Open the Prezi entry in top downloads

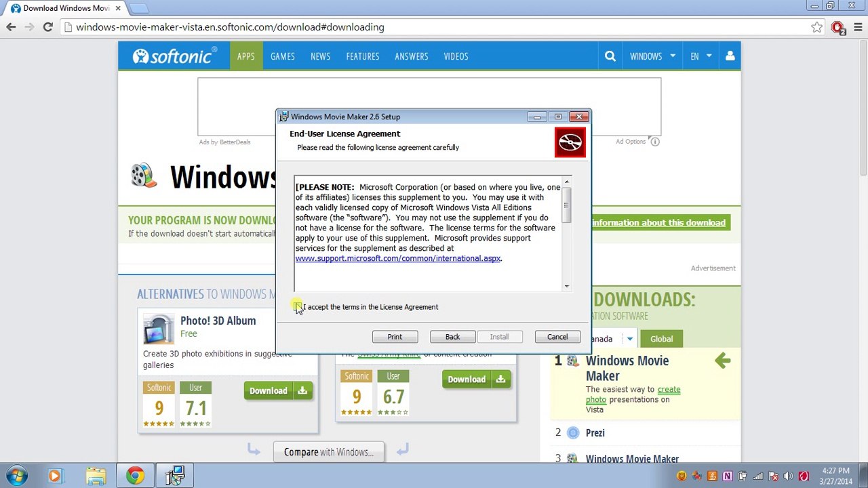point(595,433)
